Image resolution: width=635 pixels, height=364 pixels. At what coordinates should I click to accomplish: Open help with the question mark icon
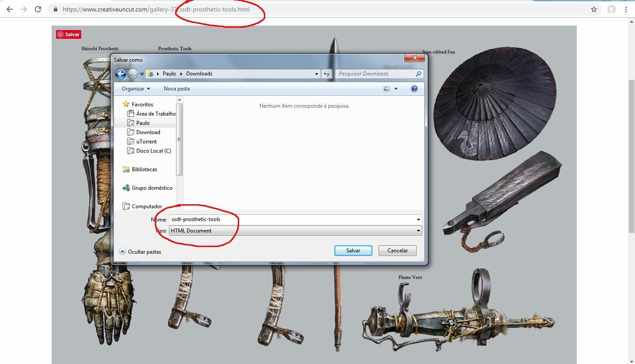[414, 89]
